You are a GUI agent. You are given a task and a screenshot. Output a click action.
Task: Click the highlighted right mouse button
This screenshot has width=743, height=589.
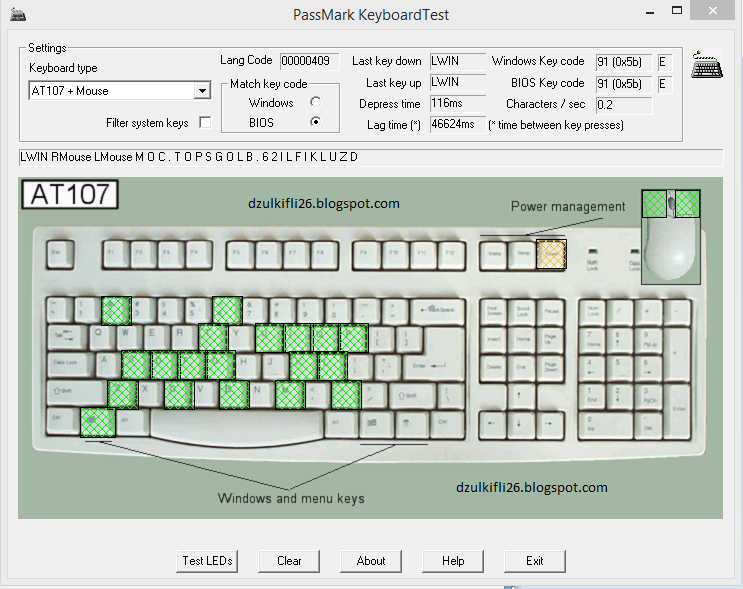click(688, 204)
